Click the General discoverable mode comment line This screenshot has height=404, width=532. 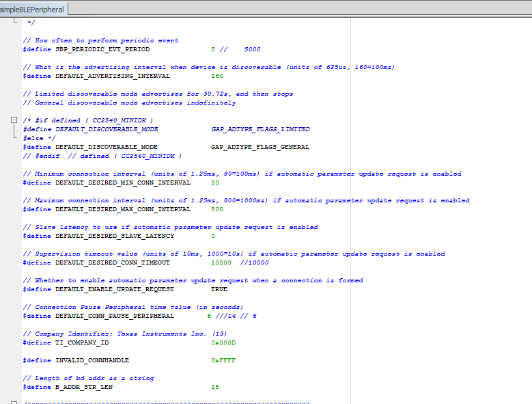[x=129, y=103]
